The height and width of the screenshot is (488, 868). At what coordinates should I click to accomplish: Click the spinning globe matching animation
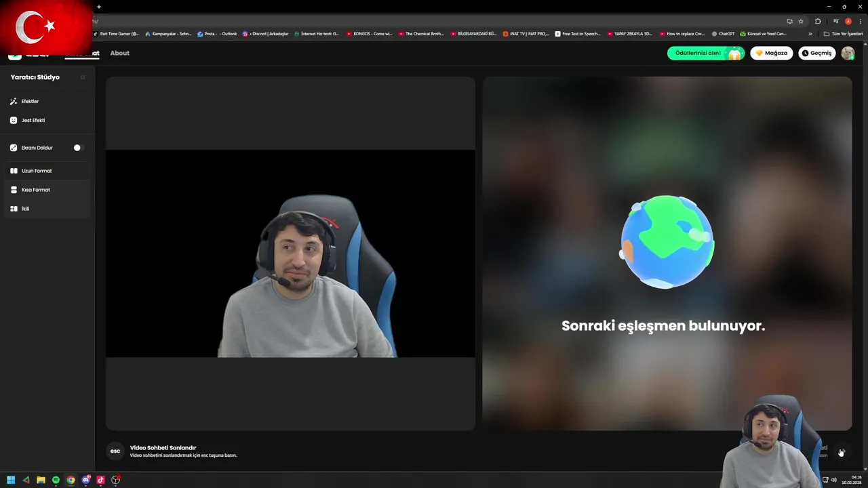(667, 242)
